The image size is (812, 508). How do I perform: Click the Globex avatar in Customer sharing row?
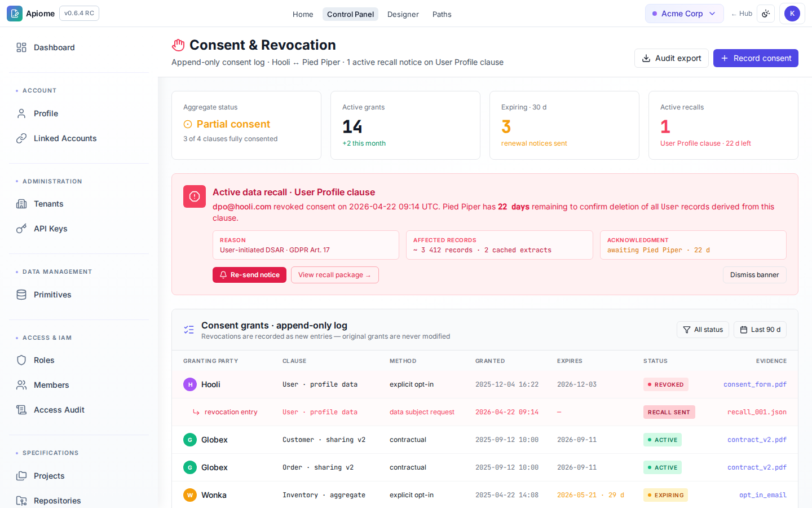point(190,440)
